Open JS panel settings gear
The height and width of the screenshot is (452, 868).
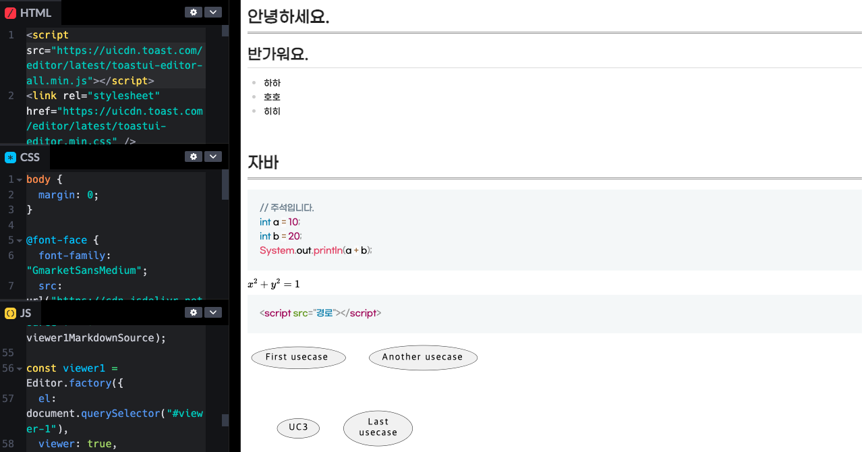pyautogui.click(x=194, y=312)
